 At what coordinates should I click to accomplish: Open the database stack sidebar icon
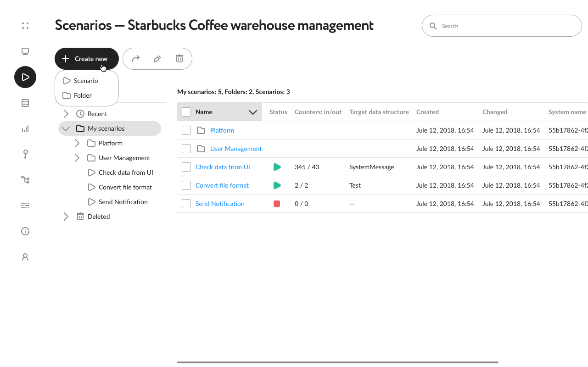[x=25, y=103]
